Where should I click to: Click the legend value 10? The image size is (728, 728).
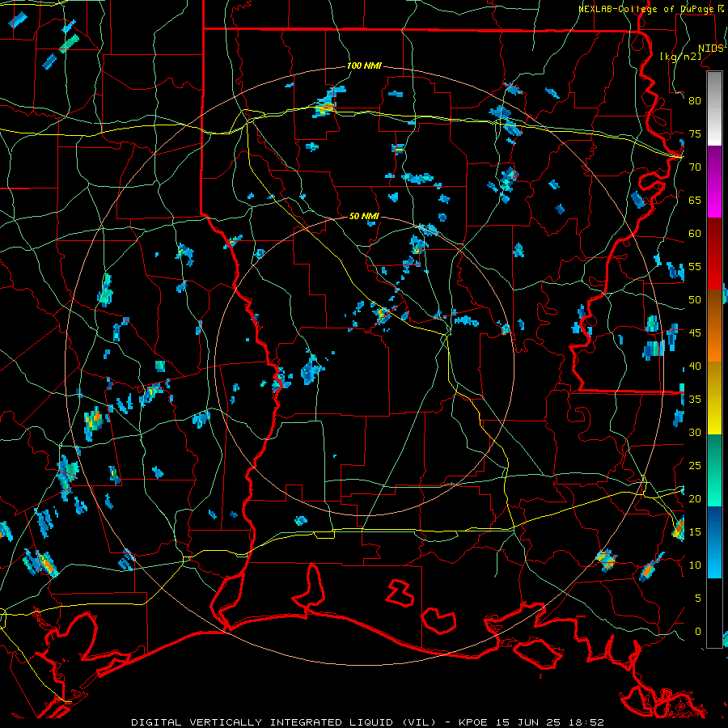[695, 565]
